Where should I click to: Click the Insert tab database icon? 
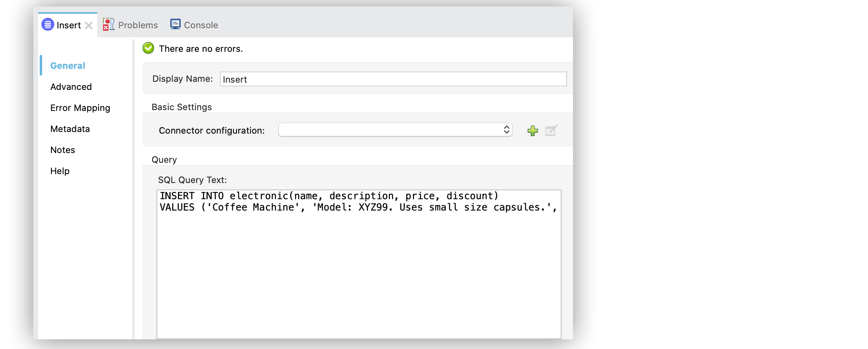click(x=48, y=25)
